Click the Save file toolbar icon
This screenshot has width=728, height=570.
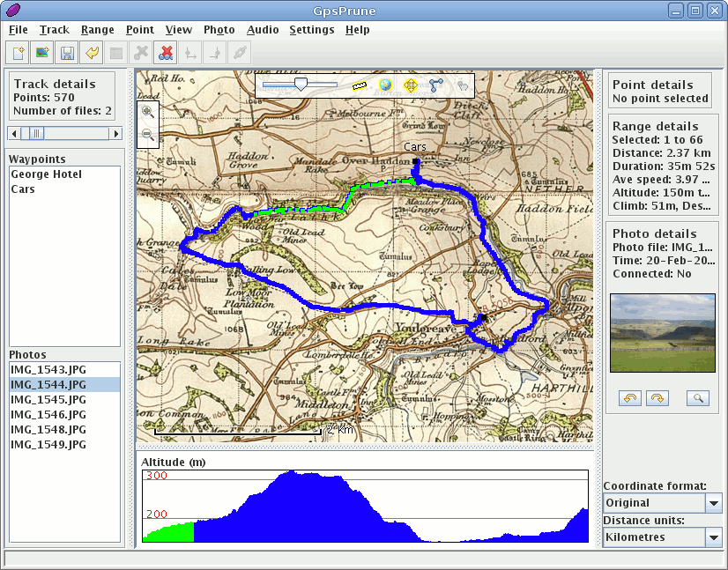(66, 53)
